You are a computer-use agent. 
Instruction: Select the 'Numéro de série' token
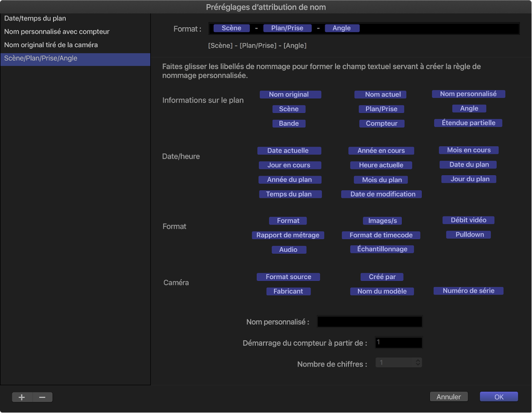click(469, 291)
